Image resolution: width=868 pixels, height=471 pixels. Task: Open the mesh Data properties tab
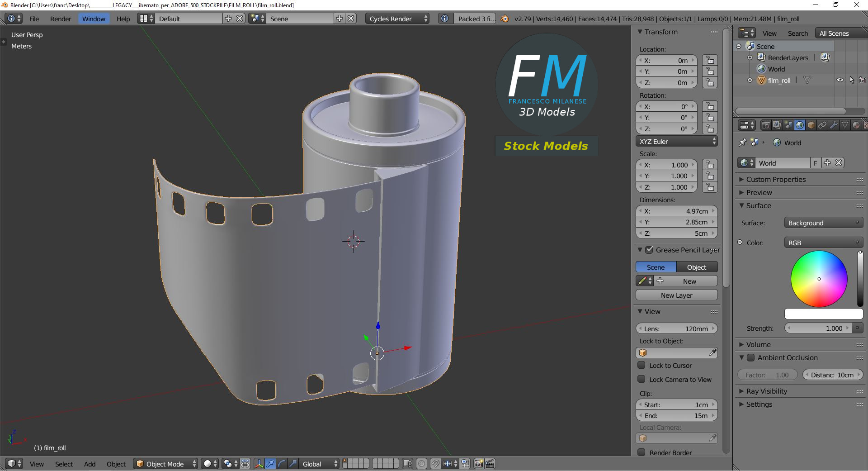click(x=845, y=125)
